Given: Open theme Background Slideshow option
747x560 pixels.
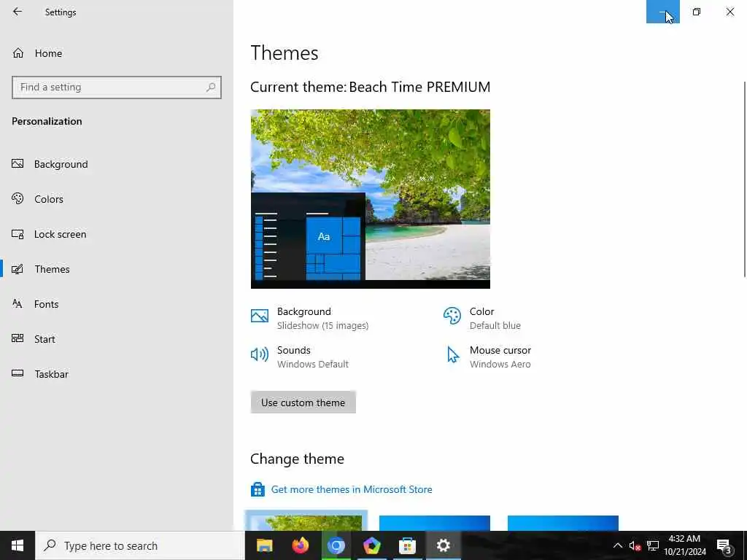Looking at the screenshot, I should [x=322, y=318].
